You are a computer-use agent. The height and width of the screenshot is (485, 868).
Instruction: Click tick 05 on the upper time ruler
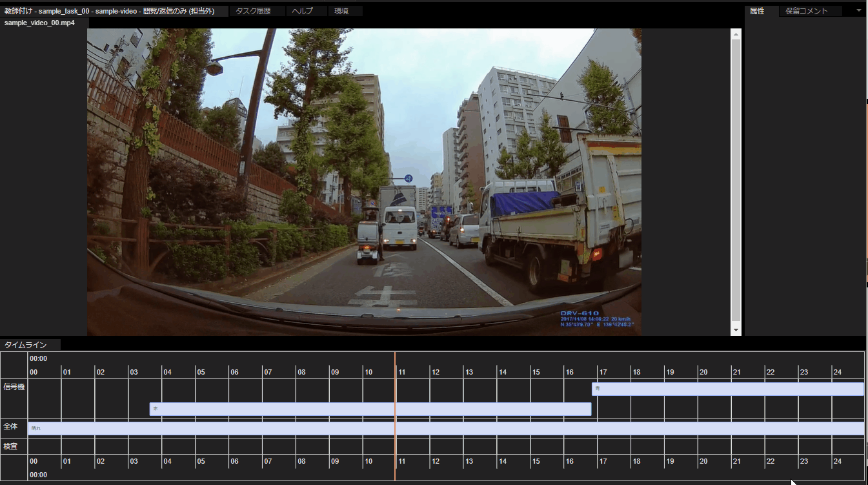tap(201, 372)
